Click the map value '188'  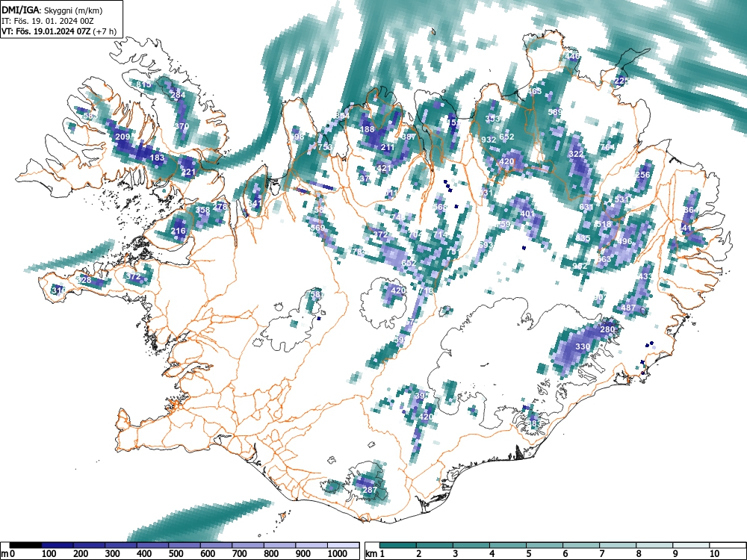367,129
